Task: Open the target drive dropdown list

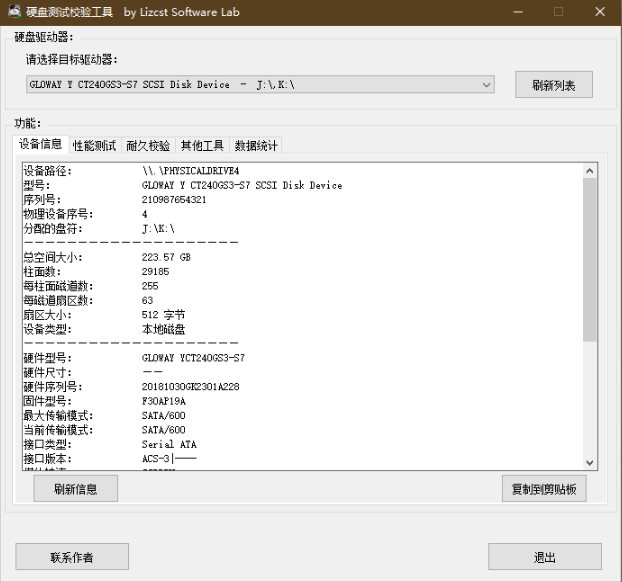Action: click(260, 85)
